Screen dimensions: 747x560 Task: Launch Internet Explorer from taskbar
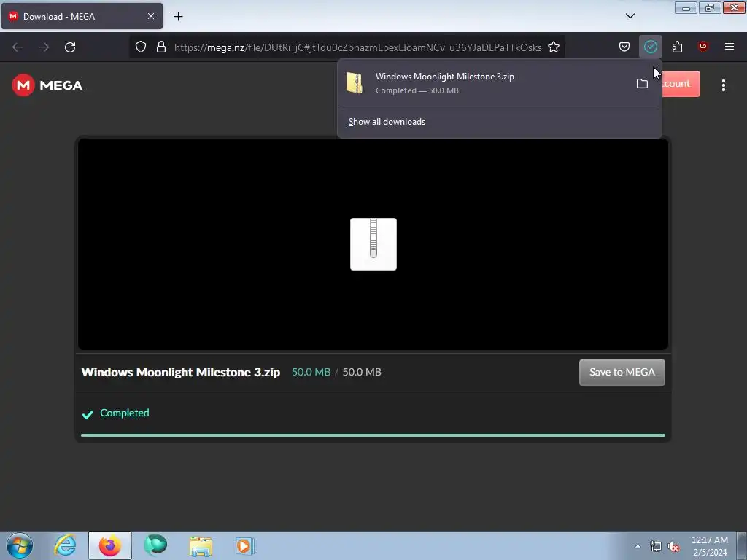65,545
